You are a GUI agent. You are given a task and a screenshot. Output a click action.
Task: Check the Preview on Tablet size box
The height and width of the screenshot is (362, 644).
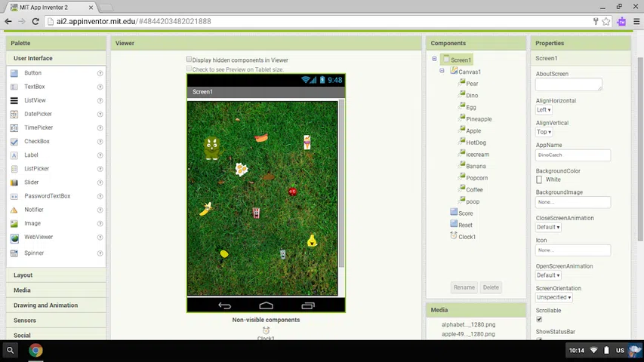click(x=190, y=69)
